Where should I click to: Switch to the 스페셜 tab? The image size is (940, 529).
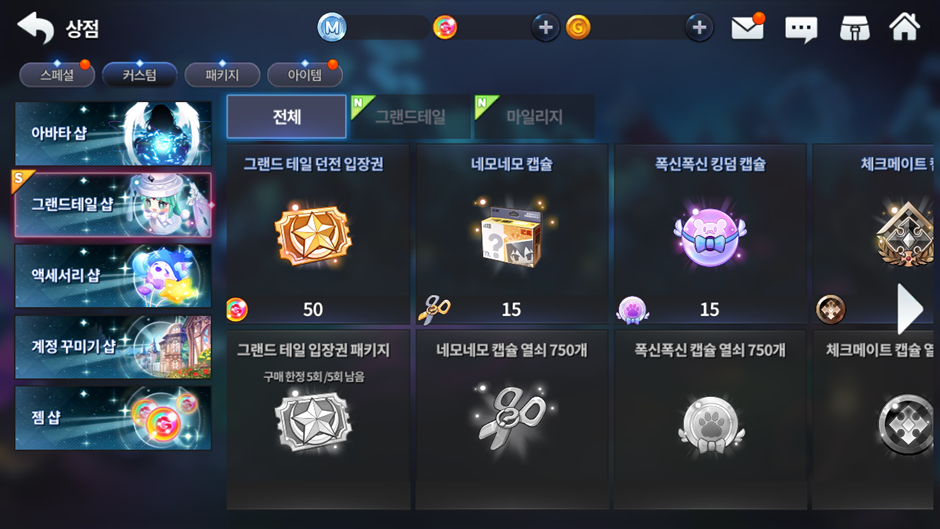pos(57,75)
